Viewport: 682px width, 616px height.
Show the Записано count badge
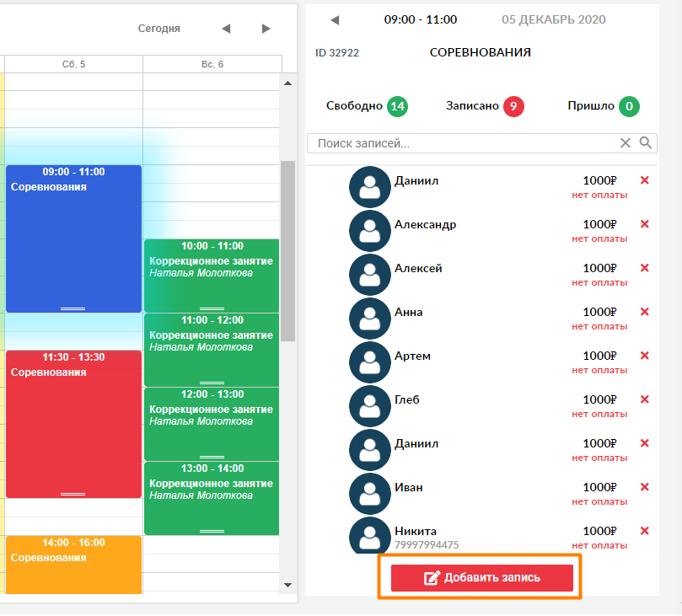pyautogui.click(x=513, y=106)
